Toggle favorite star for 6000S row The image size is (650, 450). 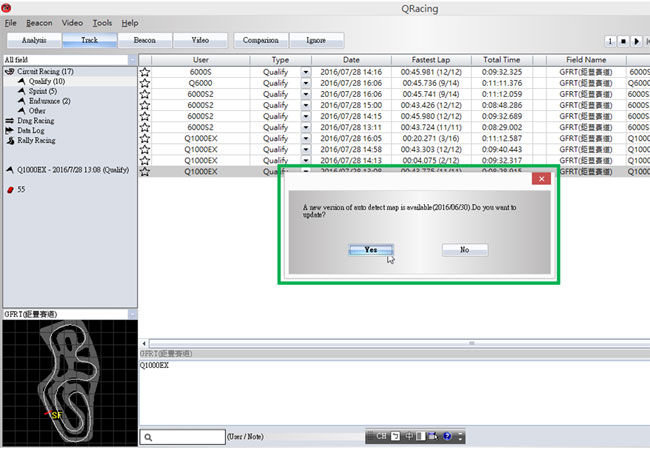145,72
